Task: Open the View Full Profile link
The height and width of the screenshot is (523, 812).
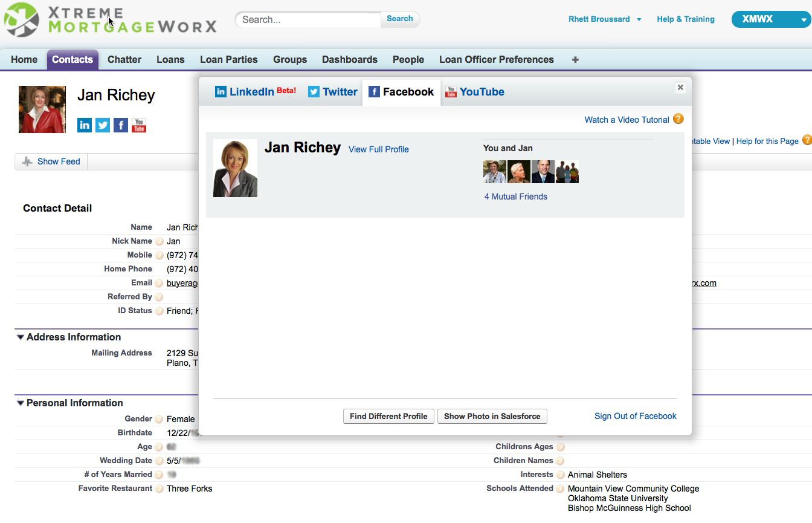Action: [379, 149]
